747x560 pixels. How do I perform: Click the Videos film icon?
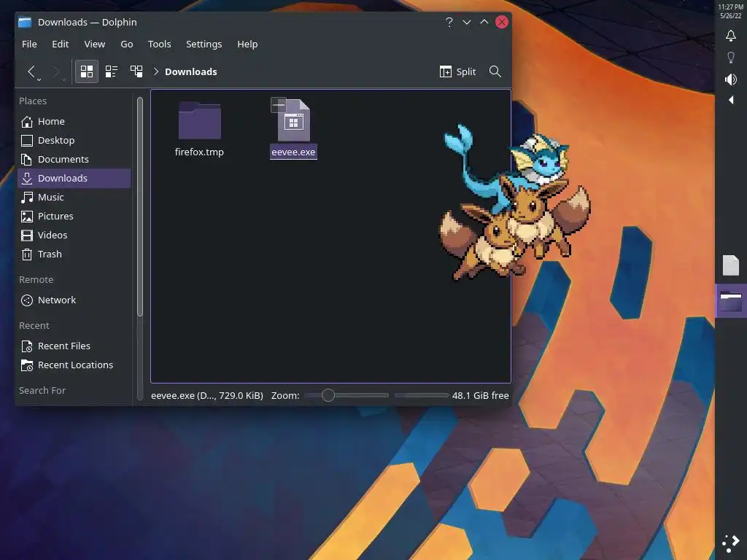(27, 236)
